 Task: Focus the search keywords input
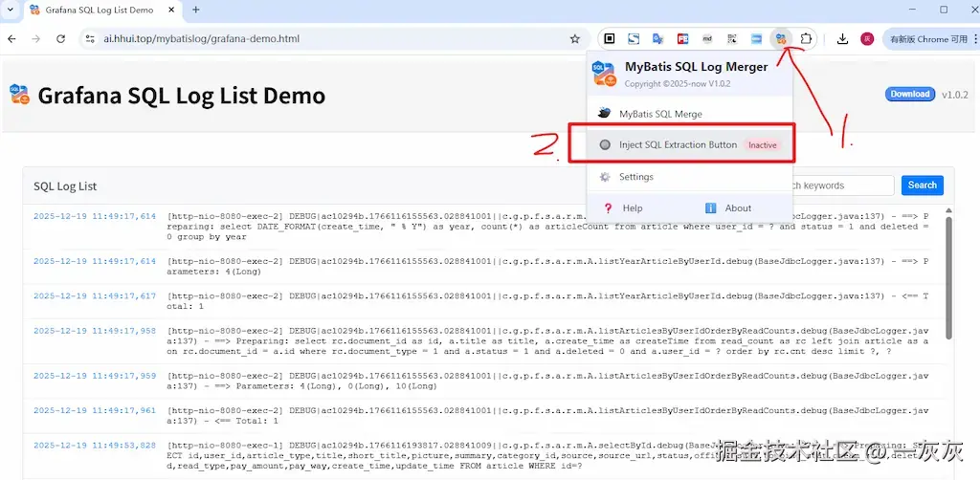coord(844,185)
